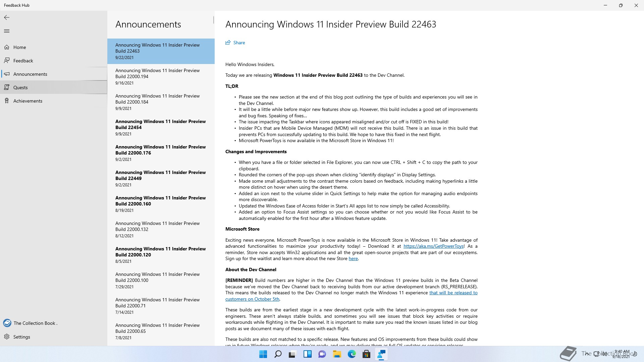Image resolution: width=644 pixels, height=362 pixels.
Task: Click the announcements list scrollbar
Action: (213, 20)
